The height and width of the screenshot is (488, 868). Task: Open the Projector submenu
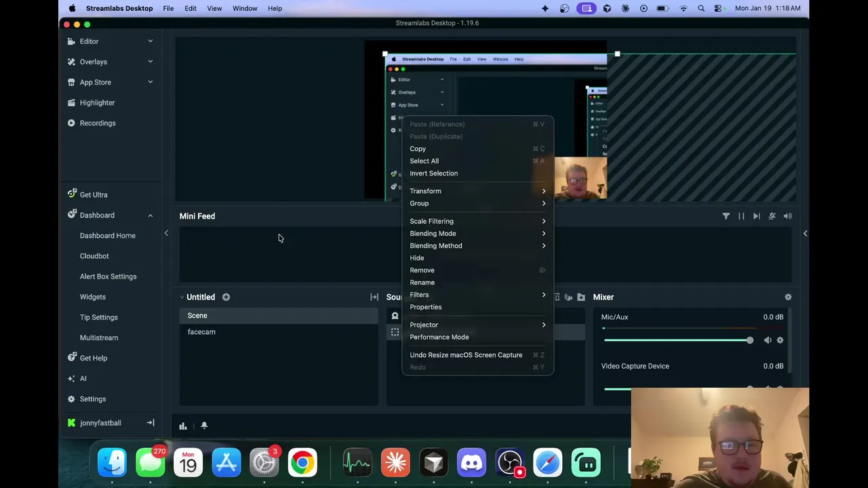477,325
